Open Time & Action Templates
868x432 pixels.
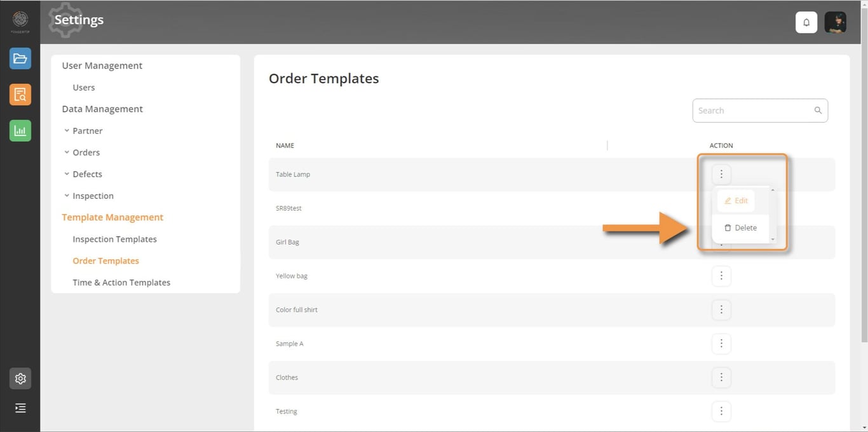tap(121, 282)
